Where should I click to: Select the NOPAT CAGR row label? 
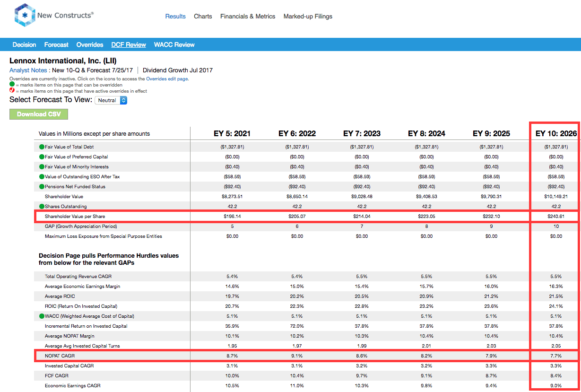click(x=60, y=356)
